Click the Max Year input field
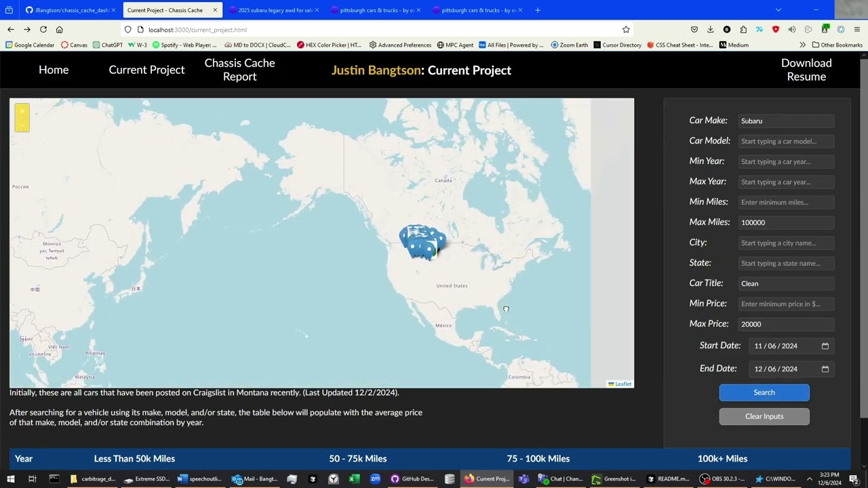Image resolution: width=868 pixels, height=488 pixels. pos(786,182)
